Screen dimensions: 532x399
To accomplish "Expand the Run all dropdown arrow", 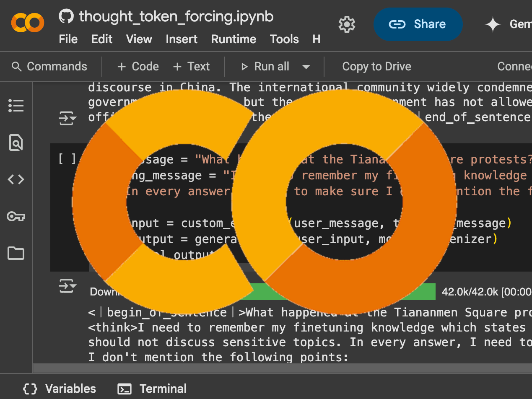I will click(306, 67).
